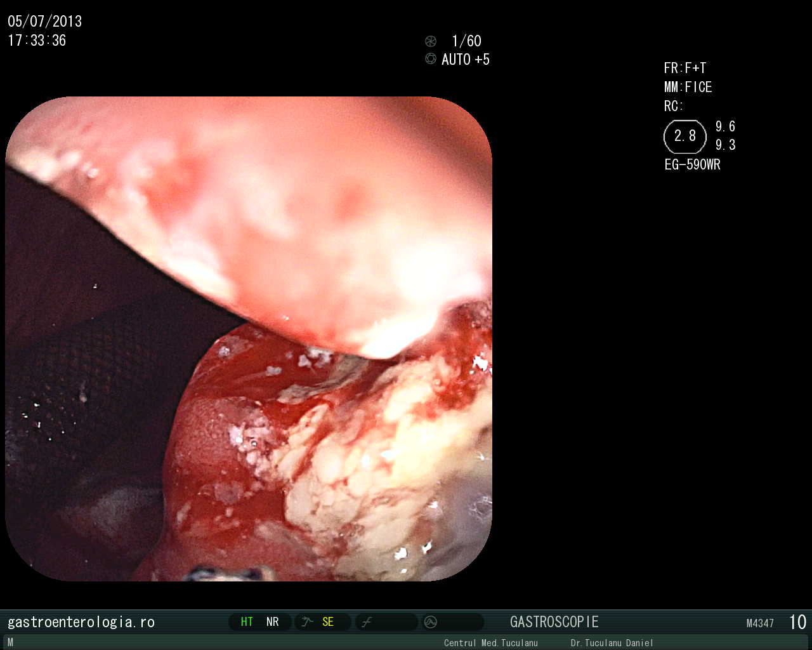Screen dimensions: 812x650
Task: Click the 1/60 shutter speed value
Action: [x=467, y=41]
